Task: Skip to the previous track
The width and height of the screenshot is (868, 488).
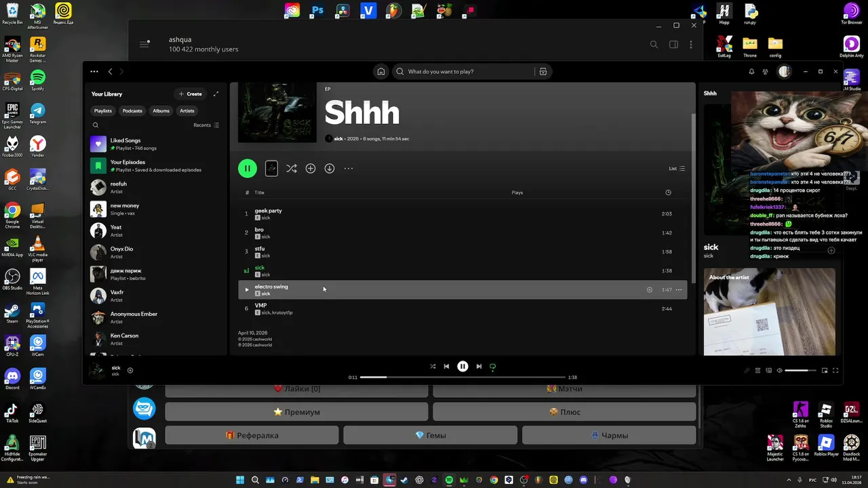Action: click(x=446, y=366)
